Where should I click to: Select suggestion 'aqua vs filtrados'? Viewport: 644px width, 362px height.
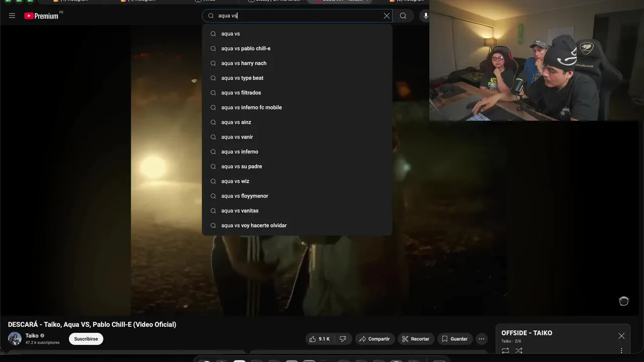297,93
